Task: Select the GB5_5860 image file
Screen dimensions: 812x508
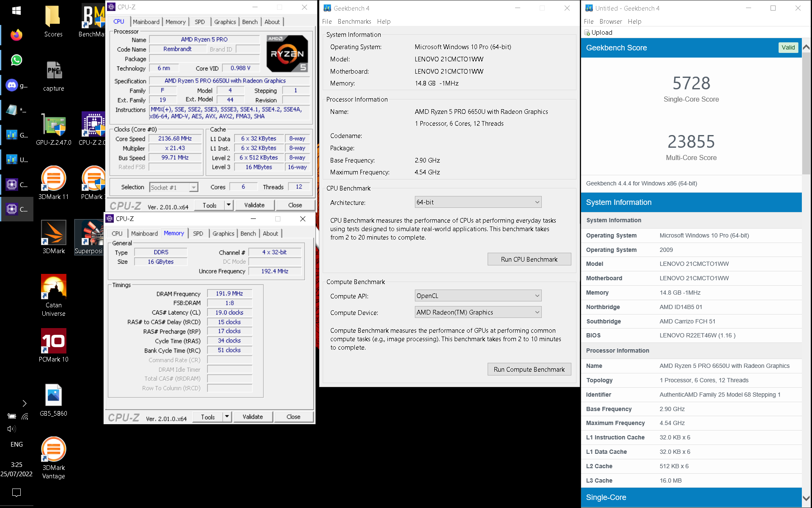Action: [x=53, y=400]
